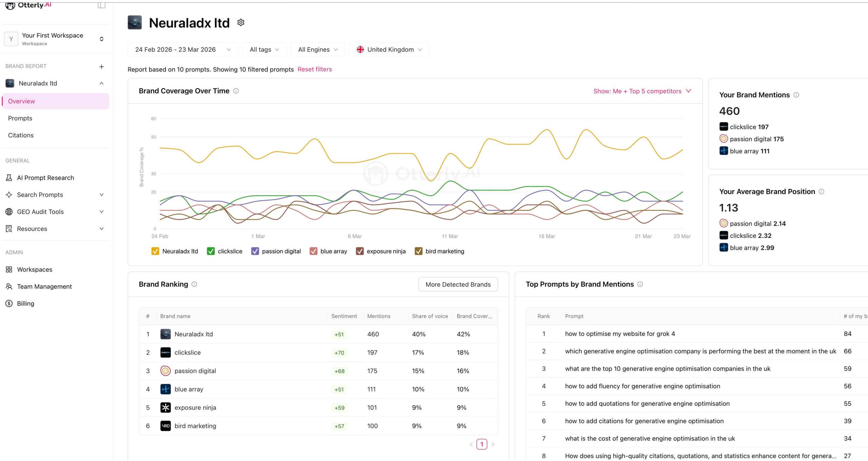This screenshot has width=868, height=461.
Task: Open AI Prompt Research from the sidebar
Action: point(45,178)
